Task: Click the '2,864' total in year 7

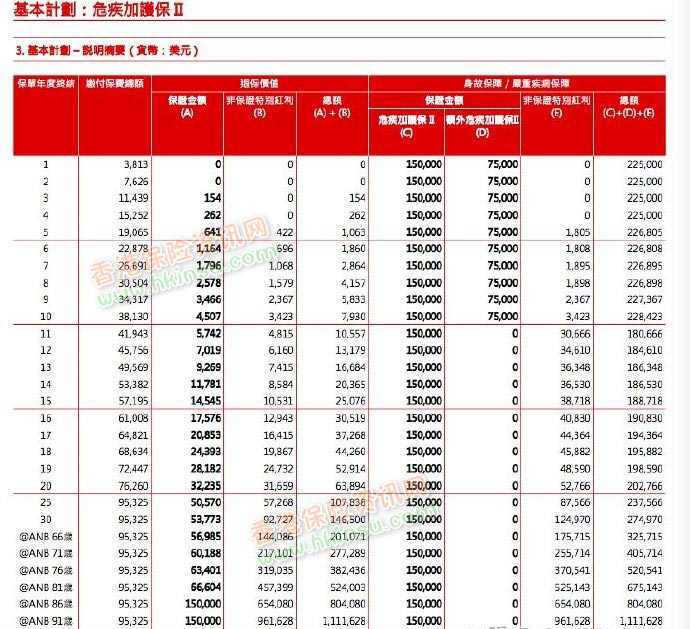Action: pos(353,266)
